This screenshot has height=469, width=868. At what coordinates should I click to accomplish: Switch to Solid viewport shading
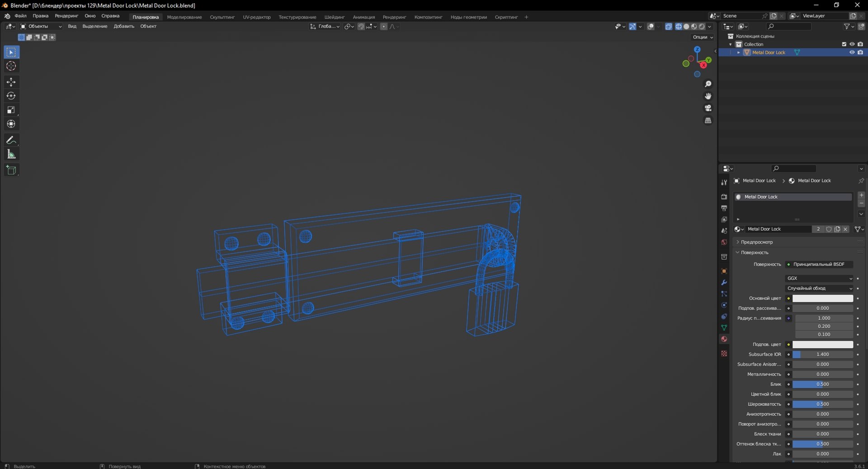click(686, 27)
